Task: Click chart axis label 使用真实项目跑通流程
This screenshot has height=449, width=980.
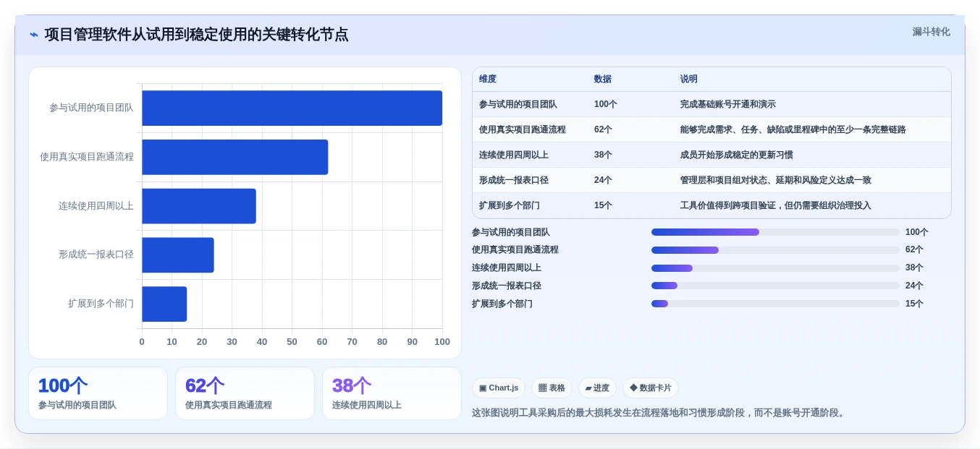Action: point(87,157)
